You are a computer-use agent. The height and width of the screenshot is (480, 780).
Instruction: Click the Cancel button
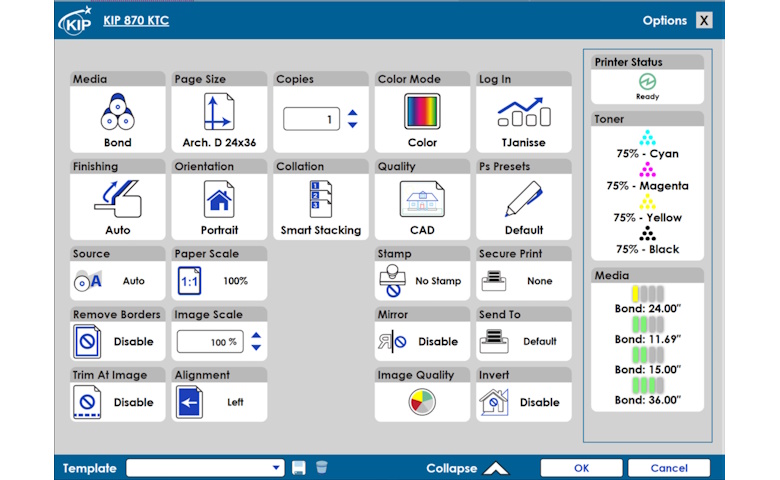669,468
